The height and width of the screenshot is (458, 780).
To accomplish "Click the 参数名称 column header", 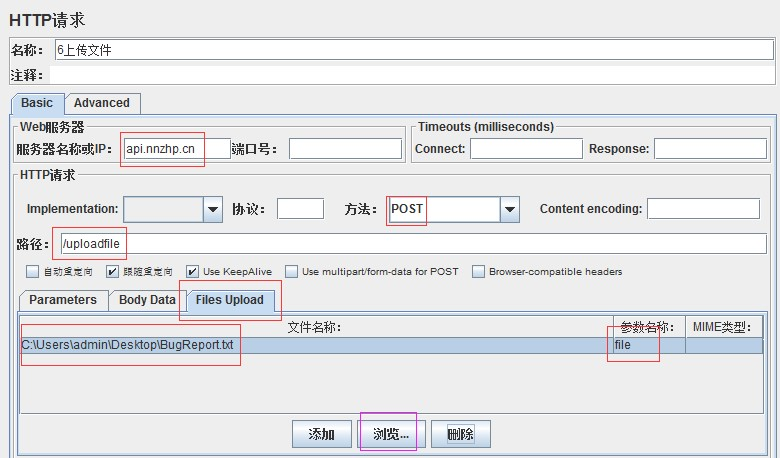I will click(649, 327).
